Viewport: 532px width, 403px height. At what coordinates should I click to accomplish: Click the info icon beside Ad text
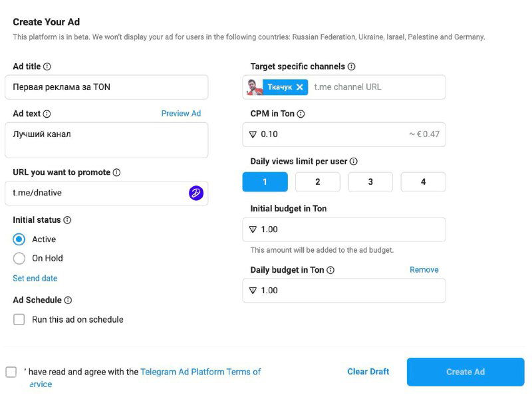coord(48,113)
